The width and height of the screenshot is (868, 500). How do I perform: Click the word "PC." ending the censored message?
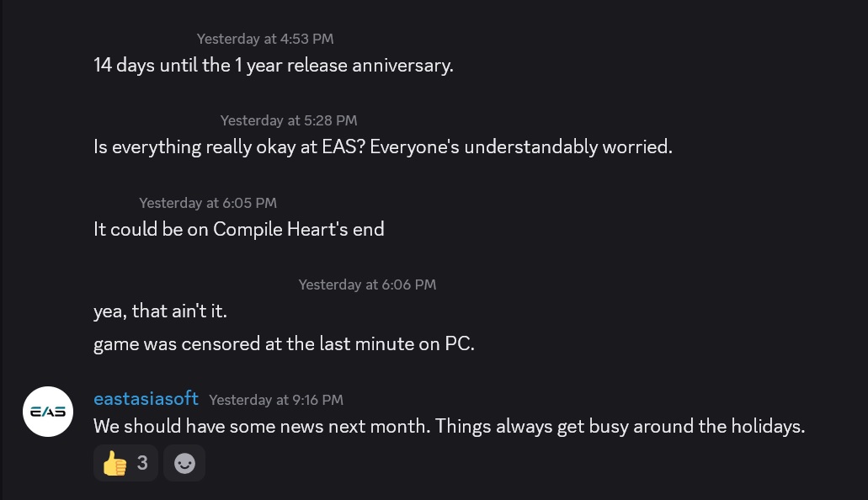pos(460,343)
